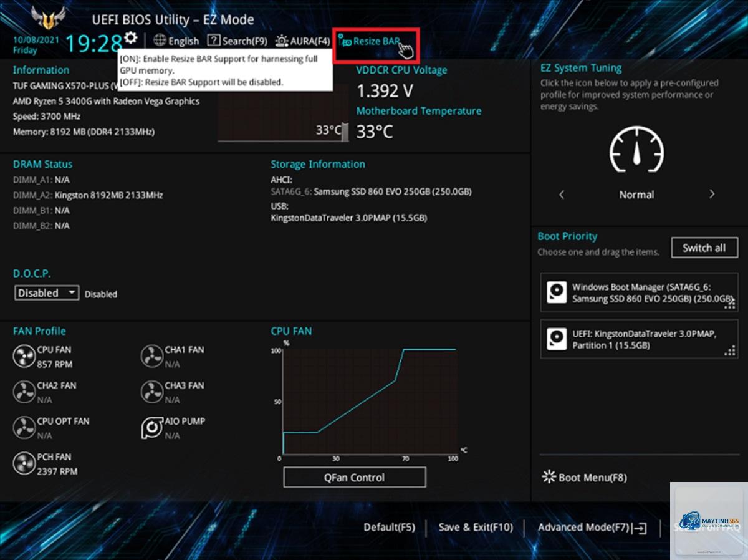This screenshot has height=560, width=748.
Task: Click the CPU OPT FAN icon
Action: coord(24,428)
